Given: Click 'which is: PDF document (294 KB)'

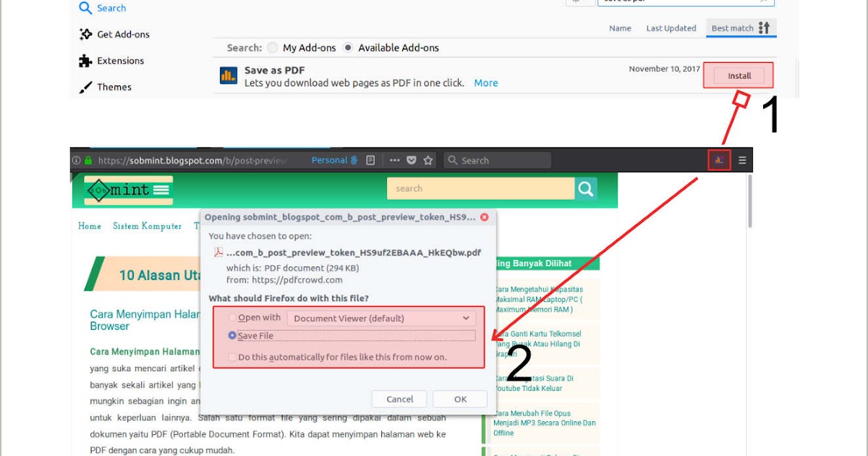Looking at the screenshot, I should tap(293, 268).
